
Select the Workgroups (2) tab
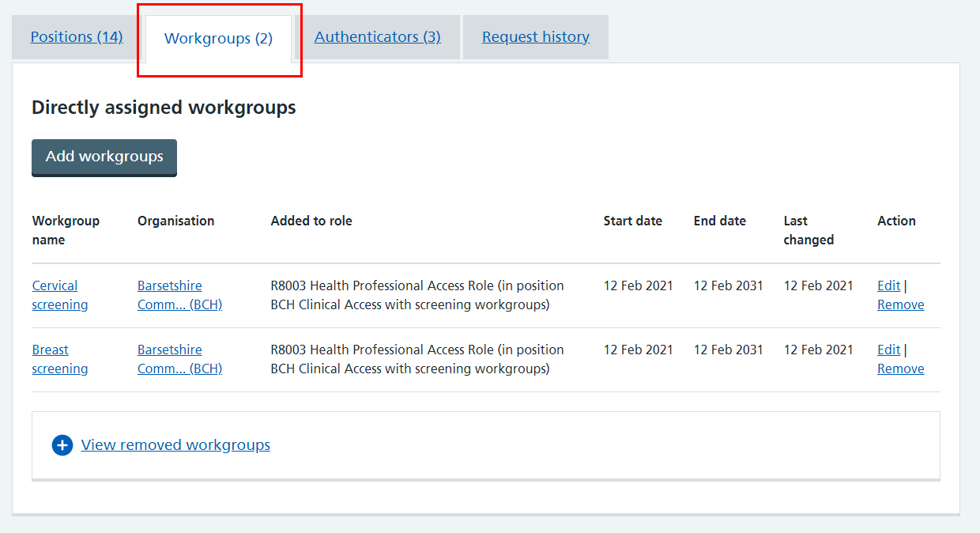[x=218, y=38]
